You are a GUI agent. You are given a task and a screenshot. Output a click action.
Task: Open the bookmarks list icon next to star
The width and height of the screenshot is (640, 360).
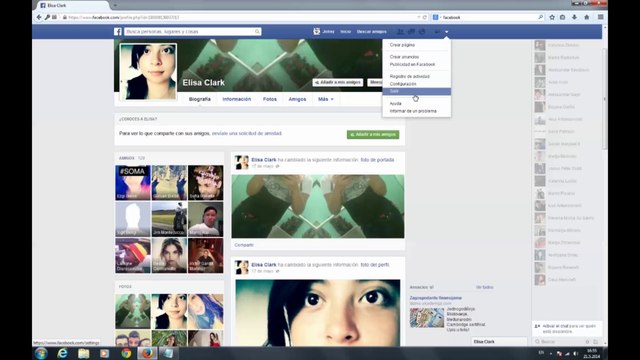[562, 17]
